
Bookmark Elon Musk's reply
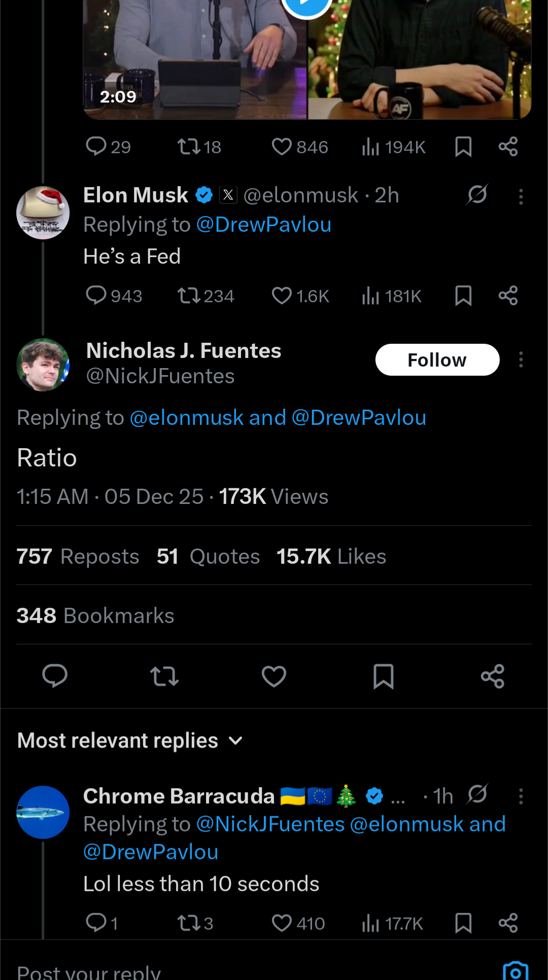coord(463,296)
